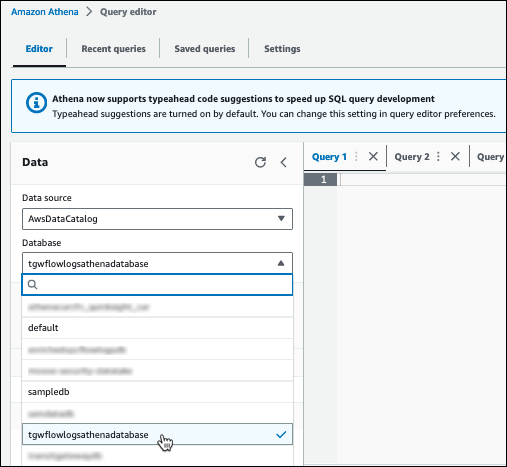Open Query 2 tab options menu

tap(438, 156)
